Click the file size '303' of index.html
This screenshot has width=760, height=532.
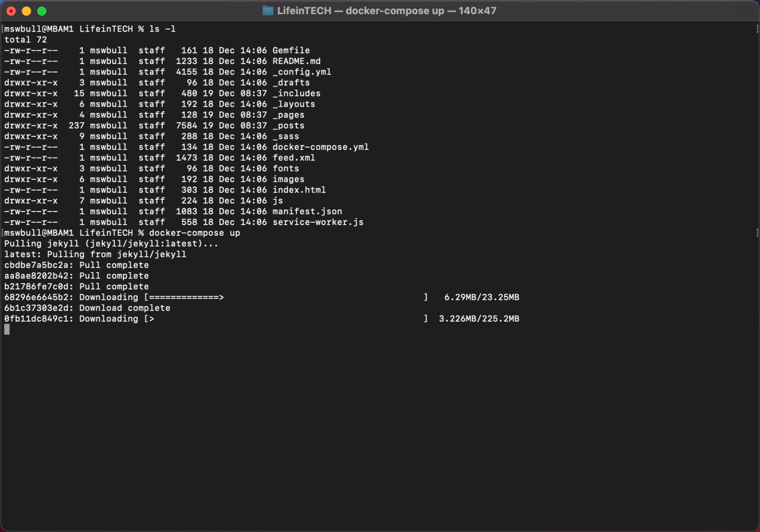point(189,190)
